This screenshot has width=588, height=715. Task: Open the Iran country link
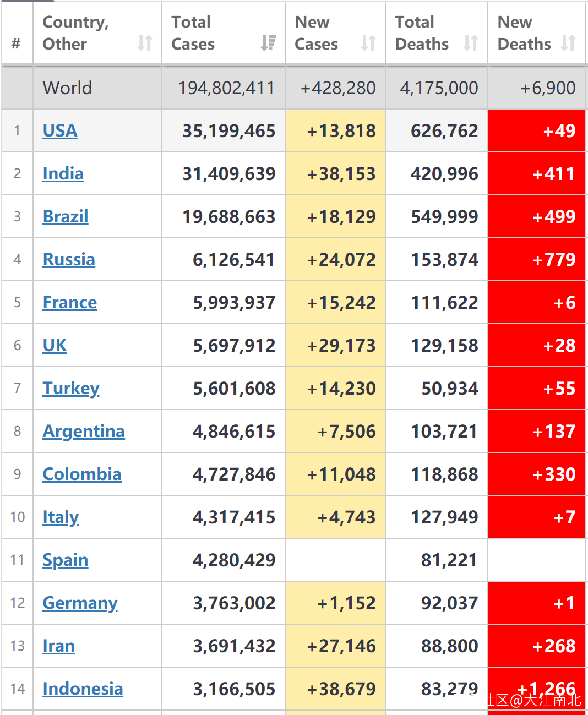[59, 646]
